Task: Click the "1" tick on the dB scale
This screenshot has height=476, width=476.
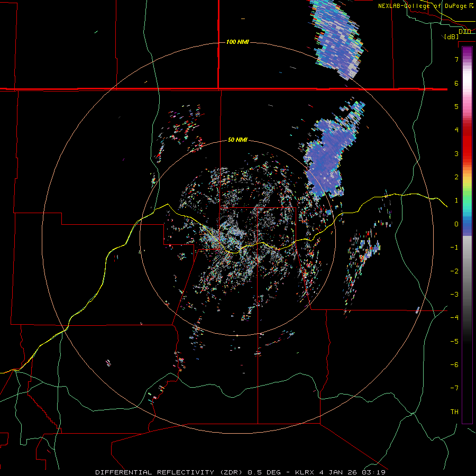Action: [x=456, y=200]
